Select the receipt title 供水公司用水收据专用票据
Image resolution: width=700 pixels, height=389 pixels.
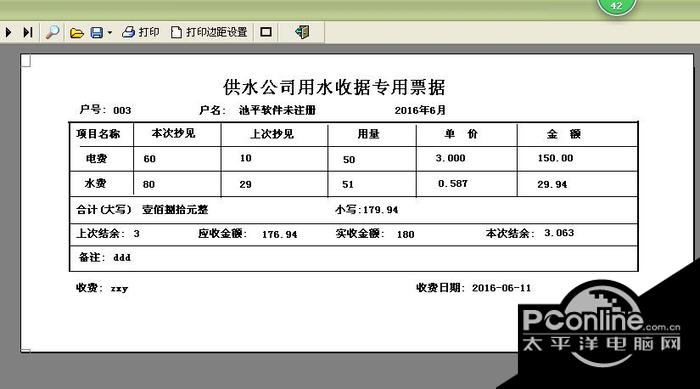point(334,87)
